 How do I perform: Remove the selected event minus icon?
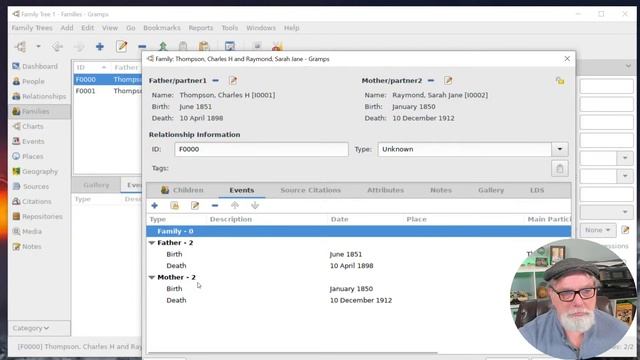(215, 205)
